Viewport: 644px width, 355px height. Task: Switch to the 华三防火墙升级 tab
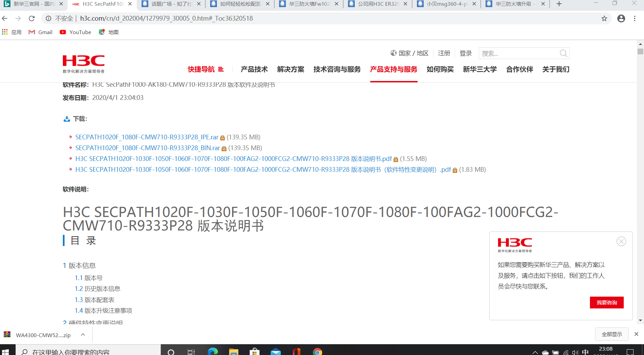point(516,4)
